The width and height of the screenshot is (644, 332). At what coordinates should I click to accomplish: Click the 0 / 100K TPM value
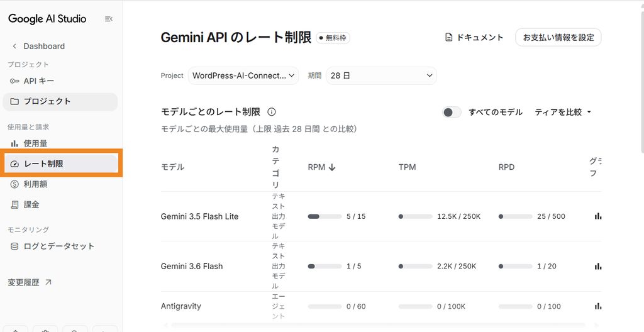pyautogui.click(x=452, y=306)
